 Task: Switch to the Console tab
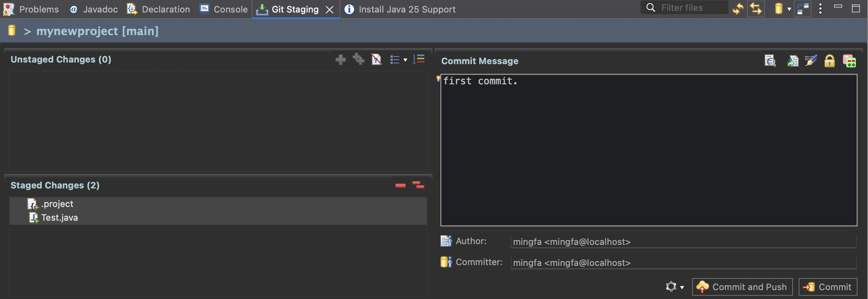click(224, 9)
